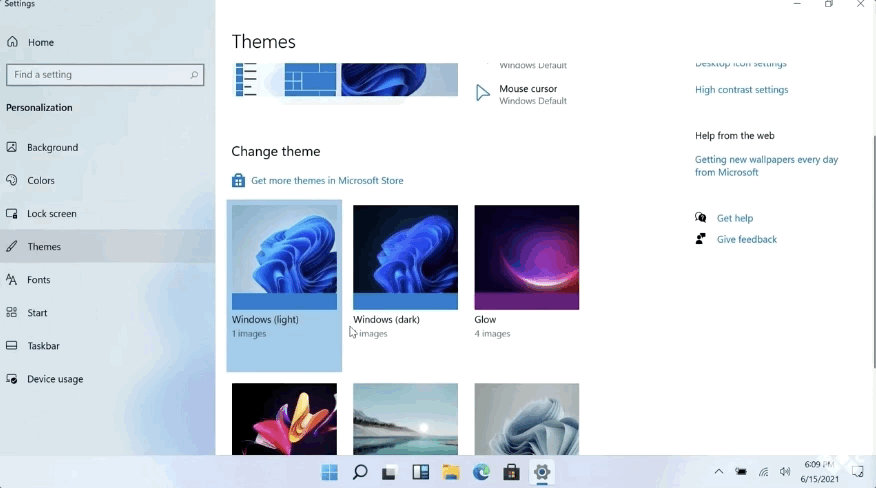Screen dimensions: 876x488
Task: Open the Background settings page
Action: (x=107, y=148)
